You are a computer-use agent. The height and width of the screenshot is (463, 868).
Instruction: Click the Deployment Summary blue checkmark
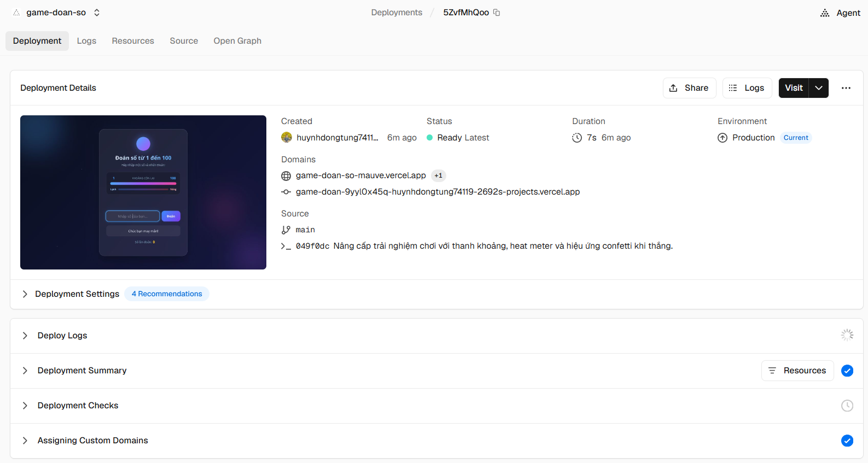[847, 371]
